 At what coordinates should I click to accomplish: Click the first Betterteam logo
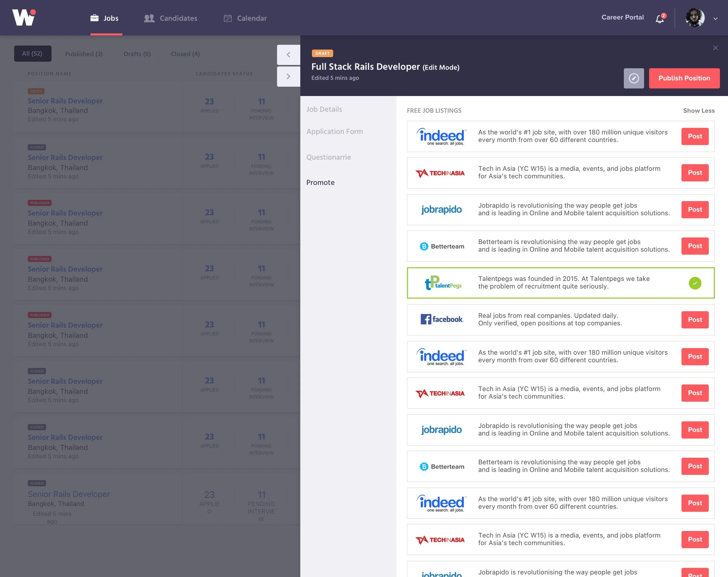tap(442, 246)
